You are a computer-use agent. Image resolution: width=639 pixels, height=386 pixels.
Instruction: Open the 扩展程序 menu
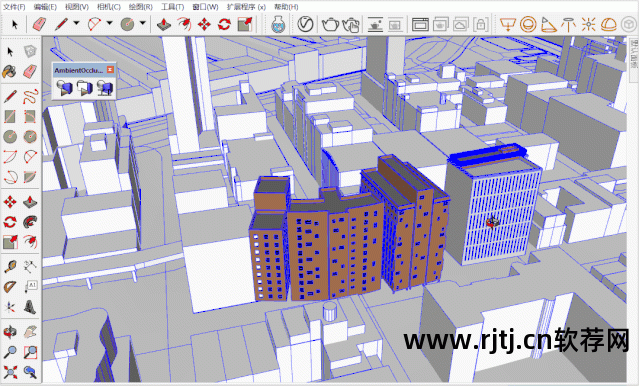[246, 7]
